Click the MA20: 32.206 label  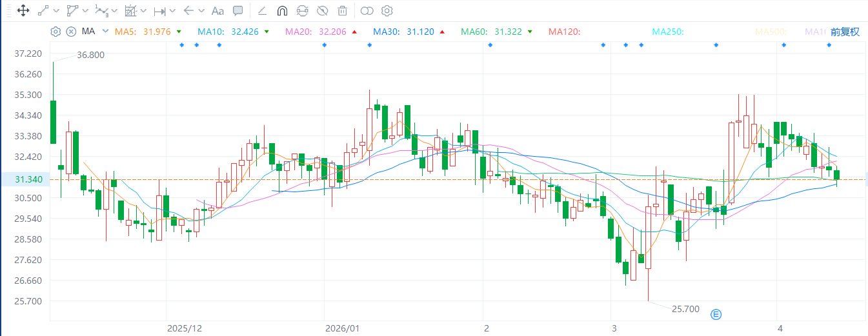[315, 32]
